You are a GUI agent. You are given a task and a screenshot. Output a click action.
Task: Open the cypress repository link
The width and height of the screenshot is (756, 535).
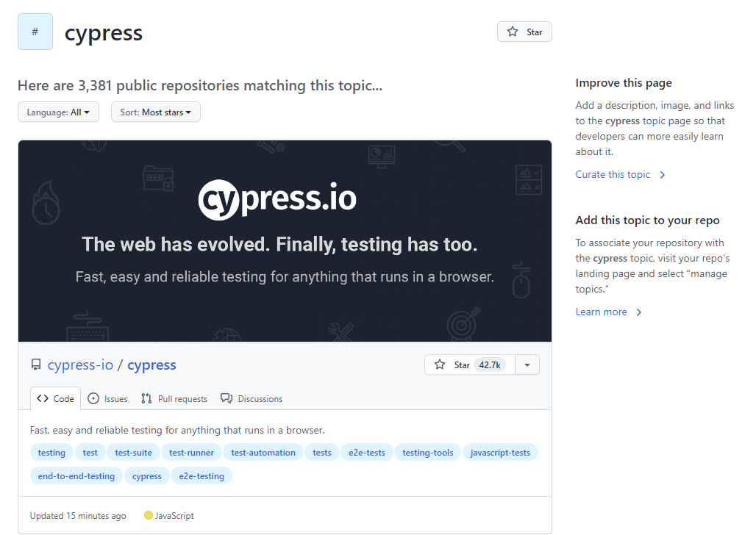click(152, 365)
